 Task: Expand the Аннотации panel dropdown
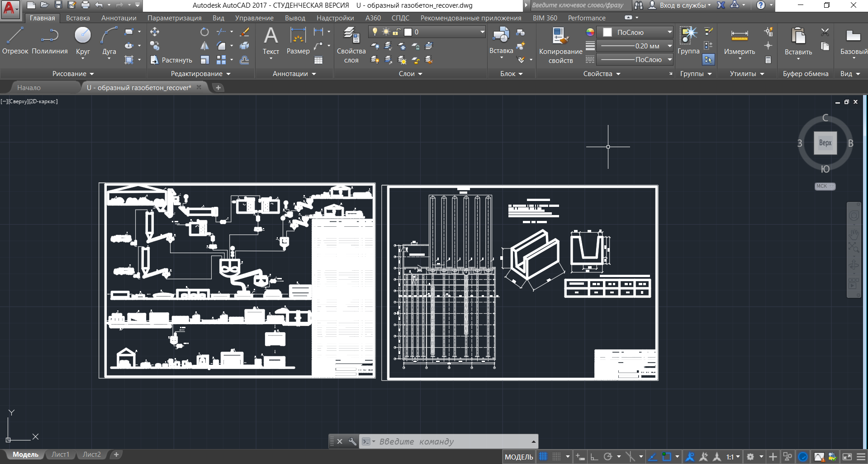tap(294, 74)
